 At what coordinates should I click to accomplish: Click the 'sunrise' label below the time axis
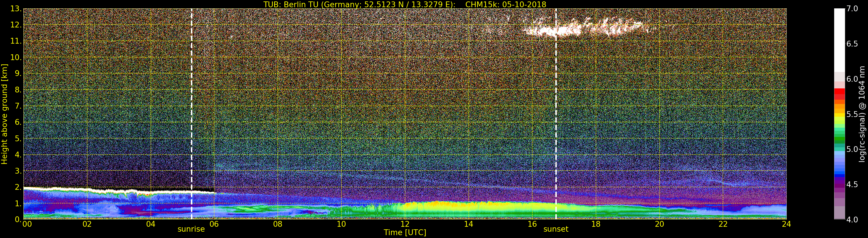(x=191, y=229)
